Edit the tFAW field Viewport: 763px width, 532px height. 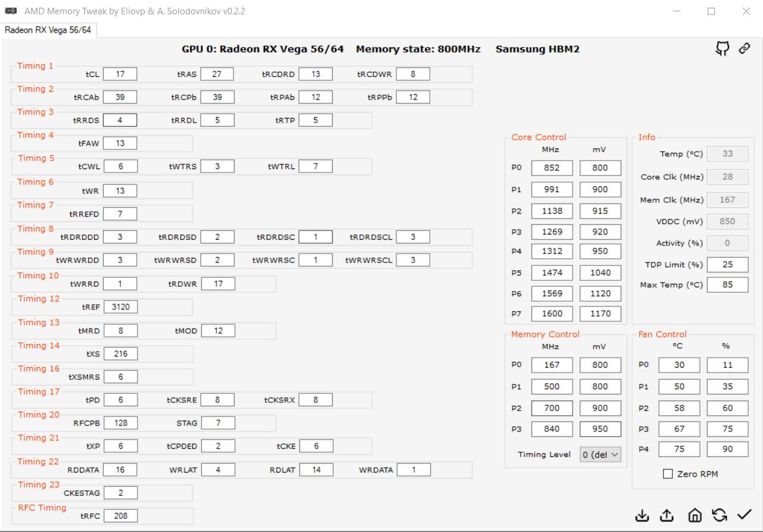pyautogui.click(x=120, y=143)
